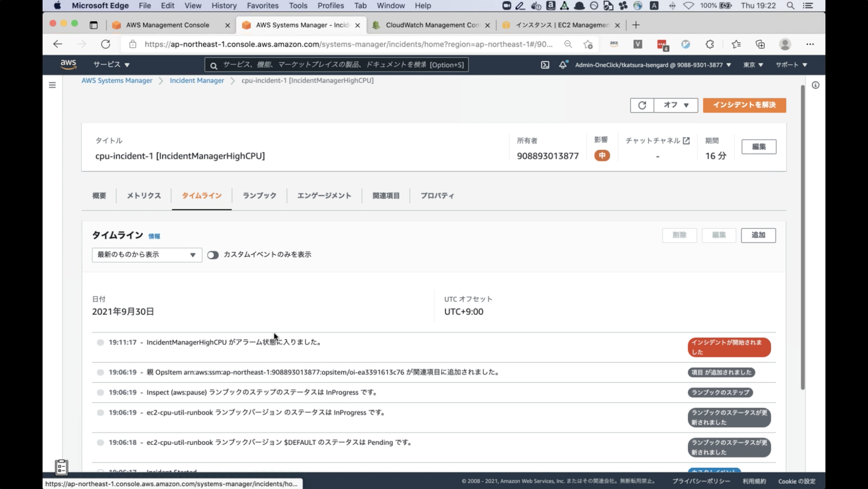Viewport: 868px width, 489px height.
Task: Open the support dropdown menu
Action: 792,65
